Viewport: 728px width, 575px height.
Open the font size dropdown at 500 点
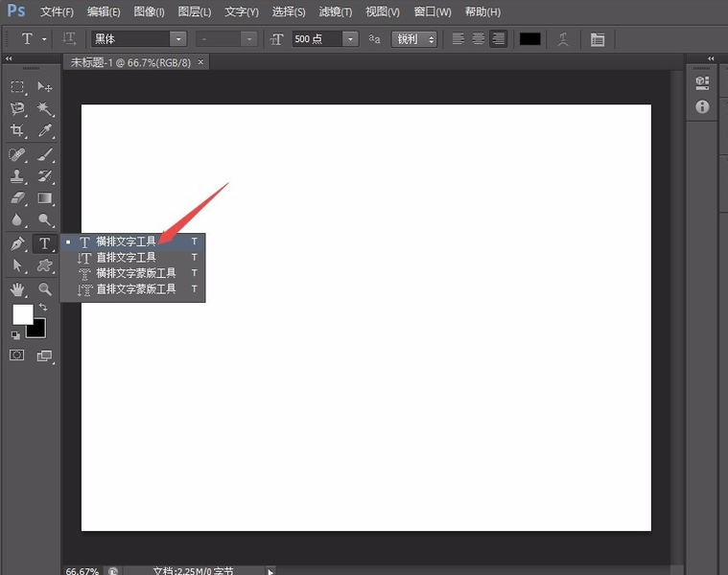tap(350, 39)
